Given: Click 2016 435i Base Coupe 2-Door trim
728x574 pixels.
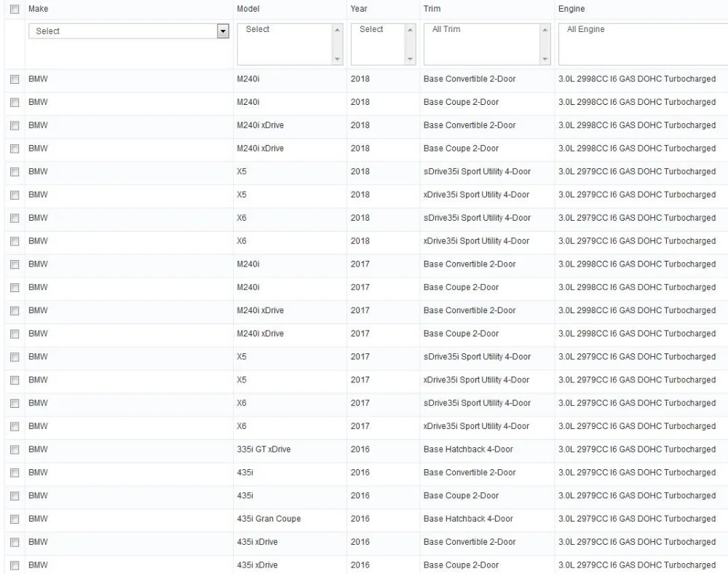Looking at the screenshot, I should pyautogui.click(x=461, y=496).
